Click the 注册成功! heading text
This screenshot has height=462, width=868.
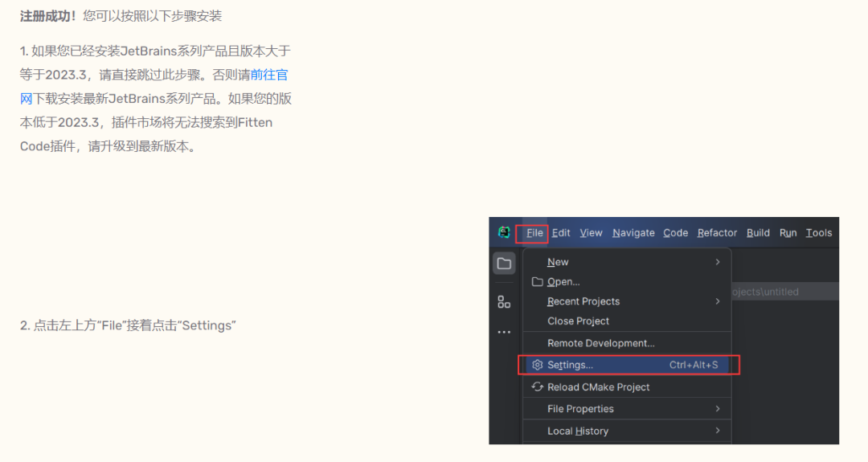tap(48, 16)
